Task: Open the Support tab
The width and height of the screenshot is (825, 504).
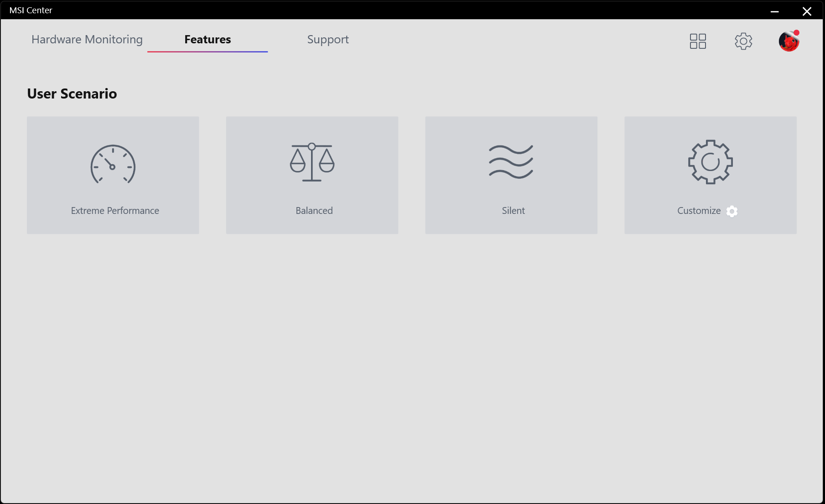Action: [x=327, y=40]
